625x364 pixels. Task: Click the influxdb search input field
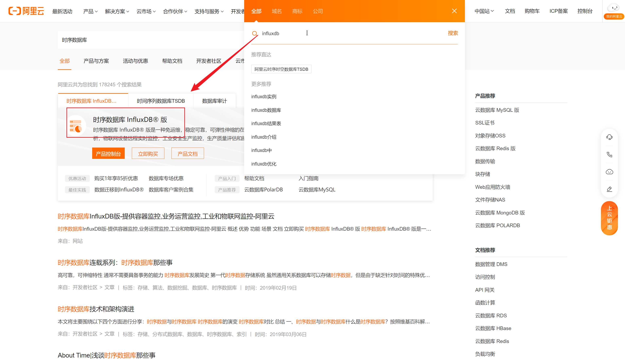coord(352,34)
